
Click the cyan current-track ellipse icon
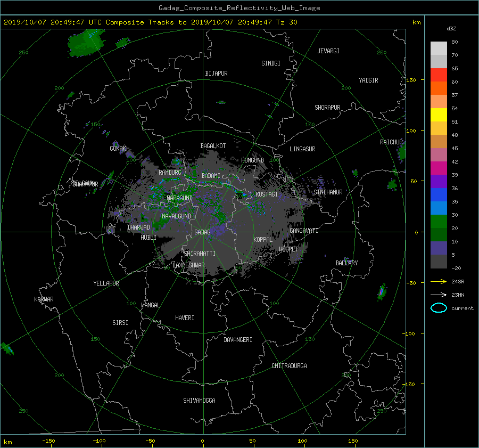439,308
